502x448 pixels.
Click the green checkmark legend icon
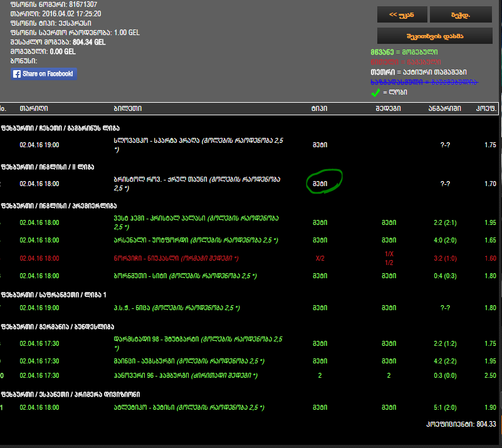(375, 93)
